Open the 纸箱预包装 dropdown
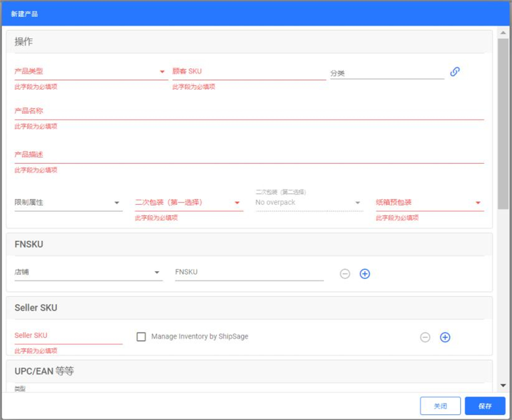 [x=430, y=202]
